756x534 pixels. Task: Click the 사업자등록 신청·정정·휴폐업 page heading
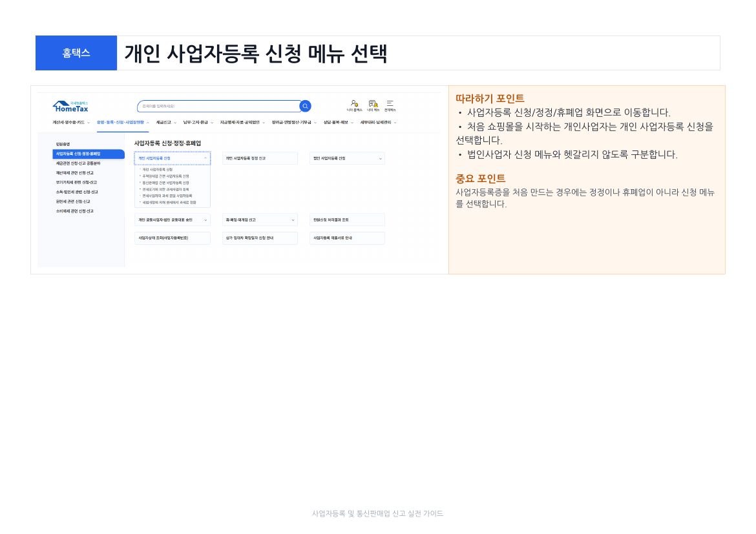167,143
